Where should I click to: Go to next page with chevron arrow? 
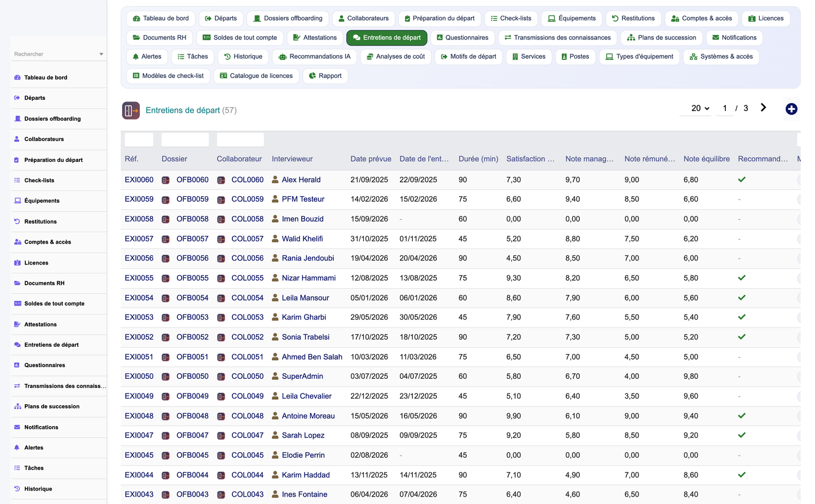[x=763, y=108]
